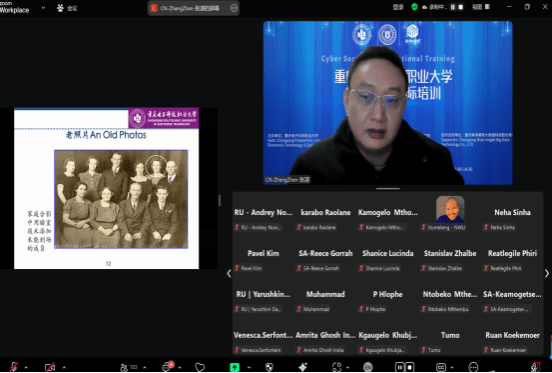Open the Zoom Workplace dropdown chevron

[x=43, y=7]
